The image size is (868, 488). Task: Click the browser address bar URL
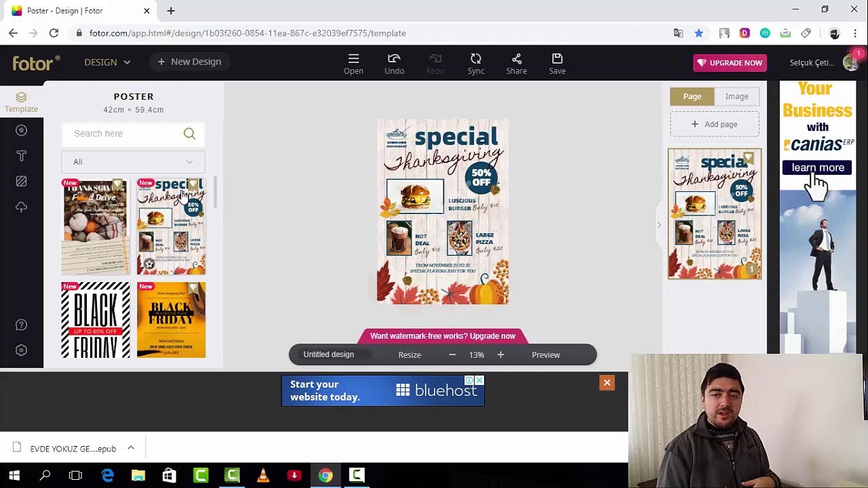[248, 33]
